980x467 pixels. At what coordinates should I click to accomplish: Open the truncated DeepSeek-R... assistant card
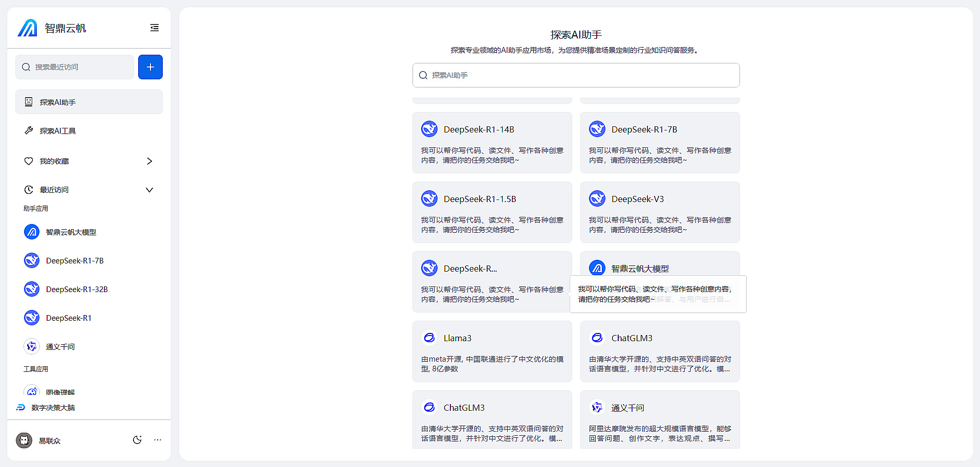click(492, 282)
